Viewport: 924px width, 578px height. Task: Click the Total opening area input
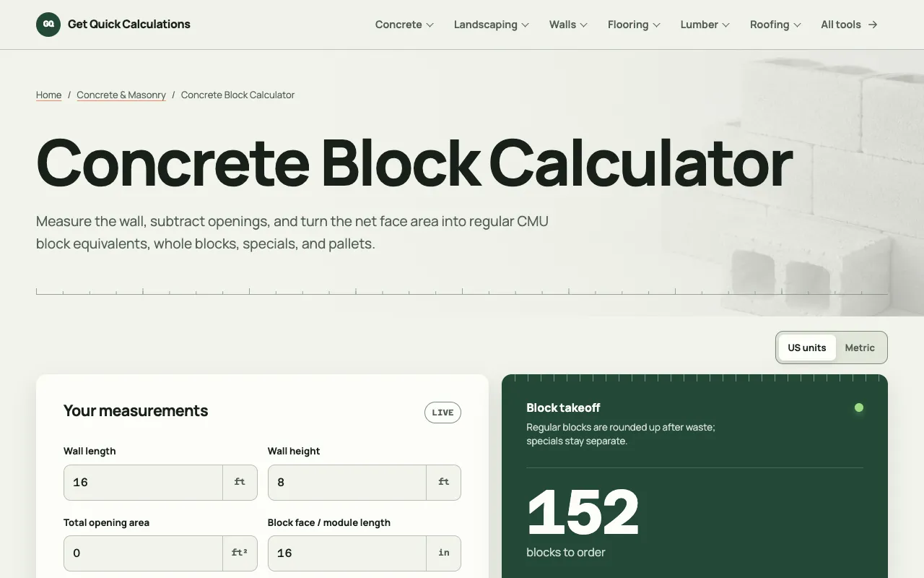pyautogui.click(x=143, y=553)
